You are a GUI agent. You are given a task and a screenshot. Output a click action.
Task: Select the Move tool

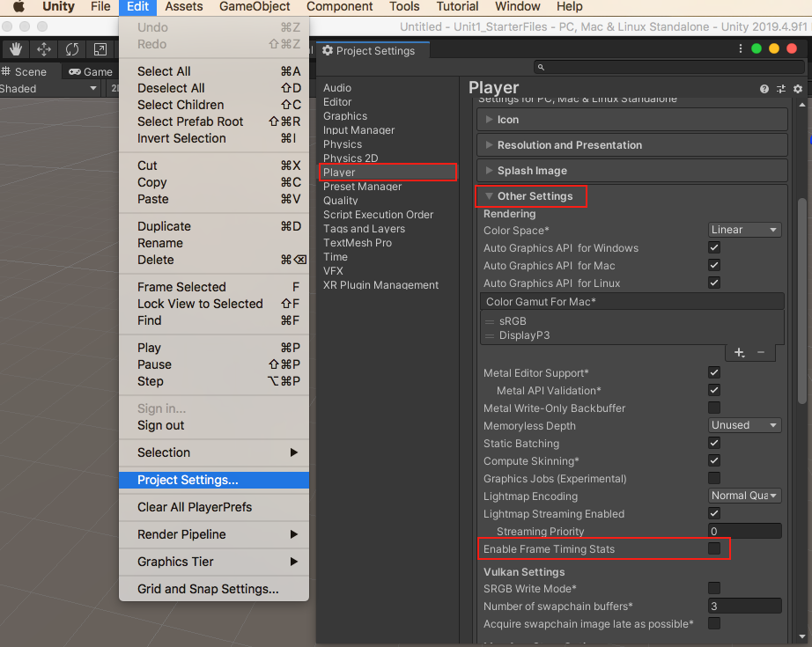coord(42,49)
